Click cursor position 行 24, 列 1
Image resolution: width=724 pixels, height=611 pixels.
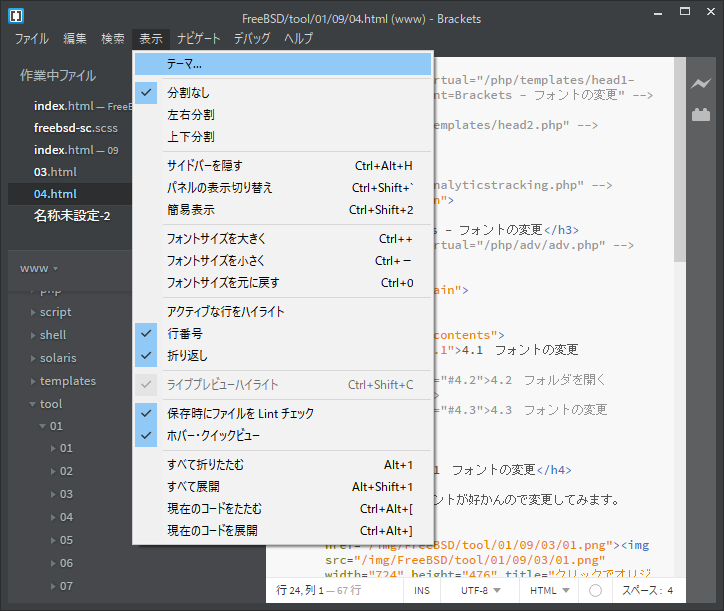[x=300, y=590]
